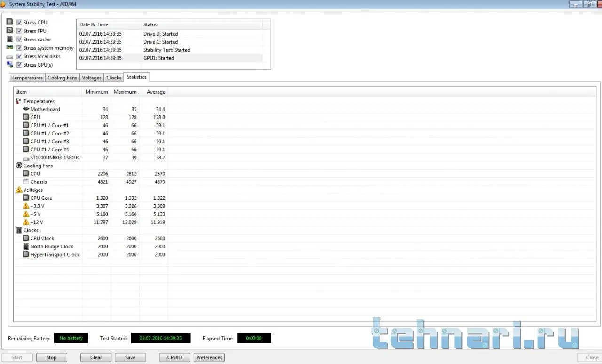602x364 pixels.
Task: Click the CPU Core voltage chip icon
Action: pos(26,198)
